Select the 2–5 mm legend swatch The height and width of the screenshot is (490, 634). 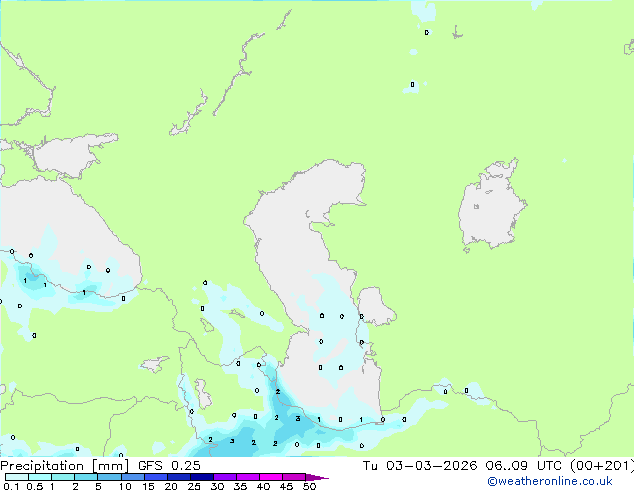tap(86, 477)
